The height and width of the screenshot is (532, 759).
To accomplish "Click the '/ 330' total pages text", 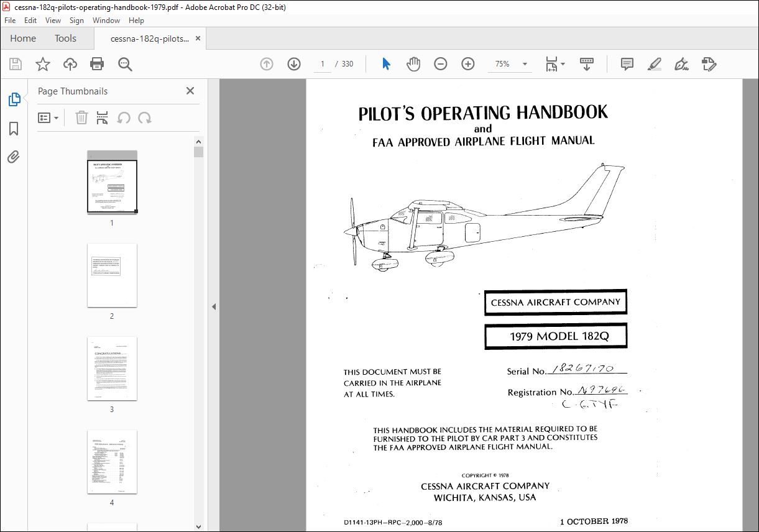I will tap(344, 64).
